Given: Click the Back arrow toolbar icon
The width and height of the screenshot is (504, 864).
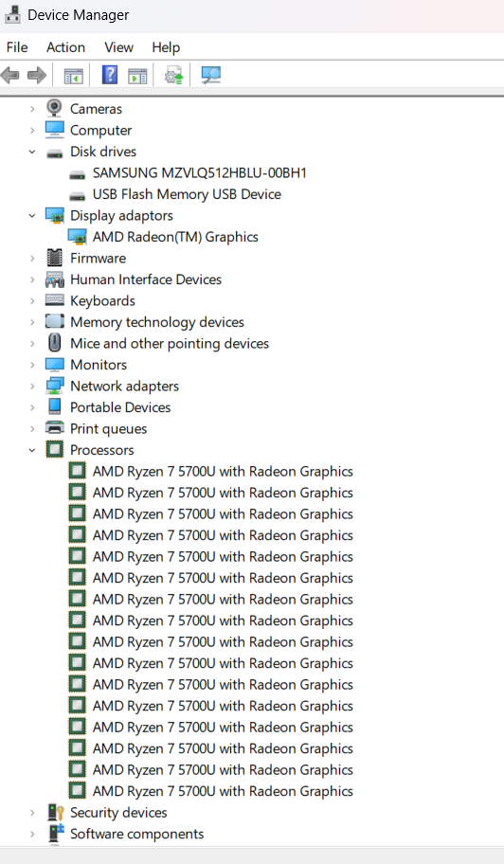Looking at the screenshot, I should [10, 75].
